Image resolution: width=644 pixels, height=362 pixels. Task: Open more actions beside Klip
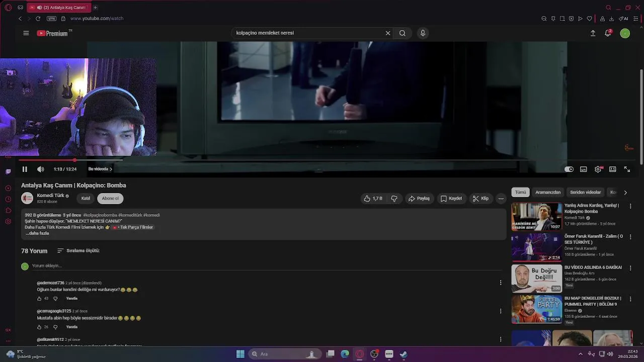point(501,199)
